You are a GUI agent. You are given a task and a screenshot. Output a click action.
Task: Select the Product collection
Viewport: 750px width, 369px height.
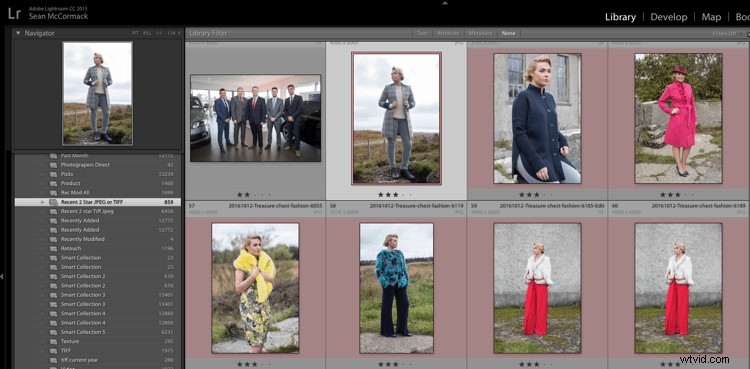point(98,183)
